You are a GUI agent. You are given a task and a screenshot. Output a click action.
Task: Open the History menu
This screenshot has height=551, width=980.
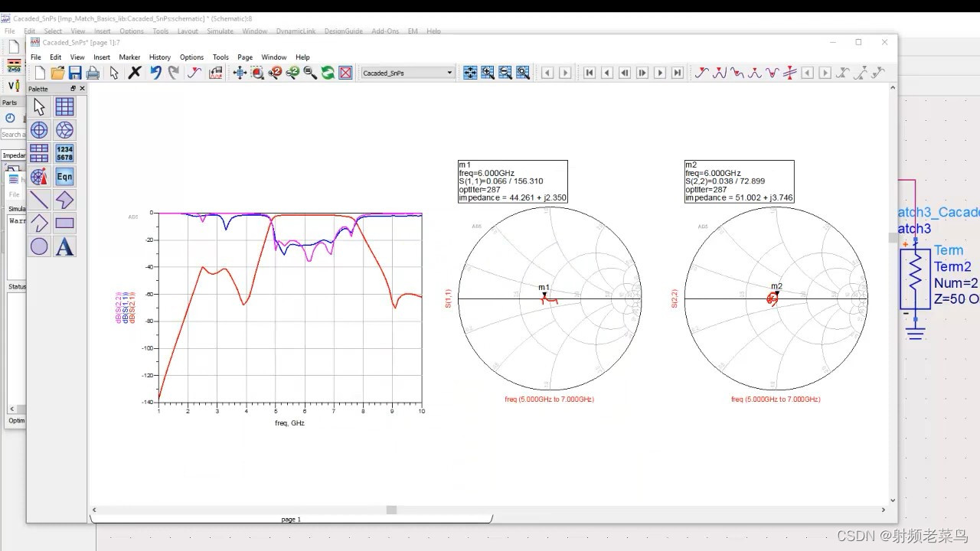[160, 57]
